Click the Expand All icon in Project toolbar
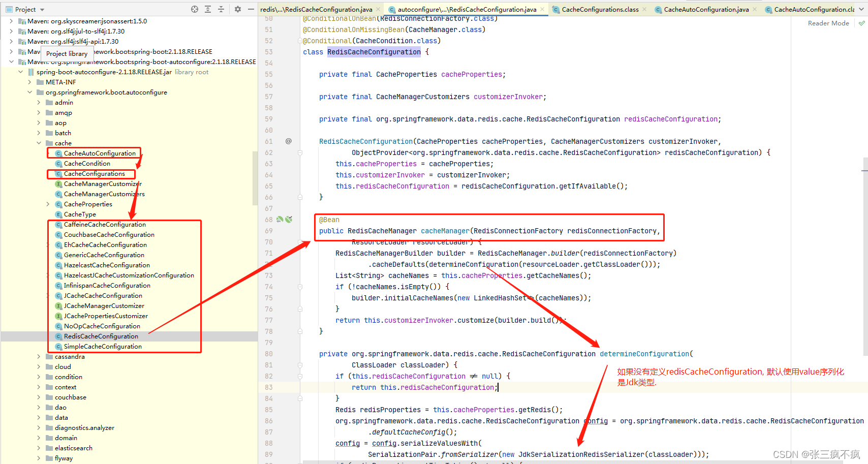The image size is (868, 464). pos(208,9)
